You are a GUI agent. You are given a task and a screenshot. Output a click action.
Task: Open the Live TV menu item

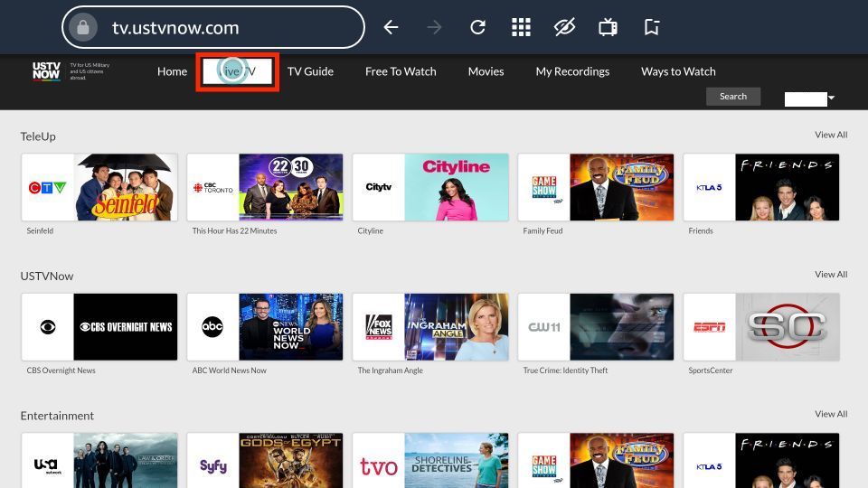(x=238, y=71)
